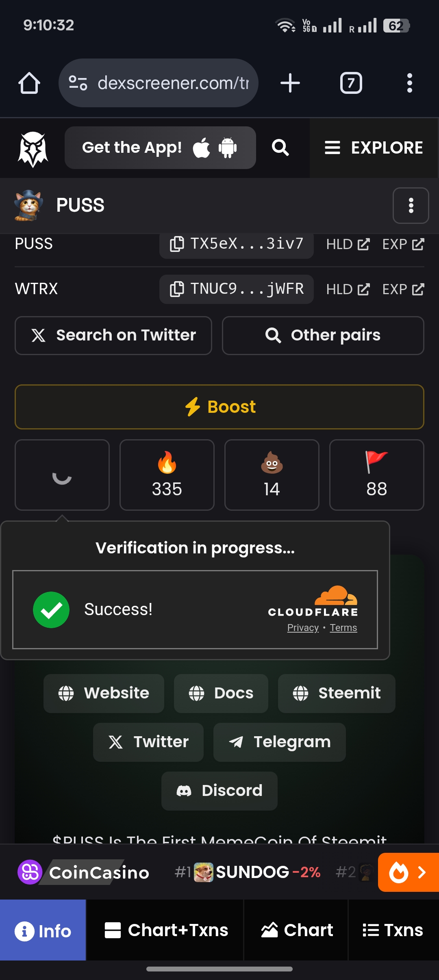The image size is (439, 980).
Task: Tap the DEX Screener owl logo
Action: [x=33, y=149]
